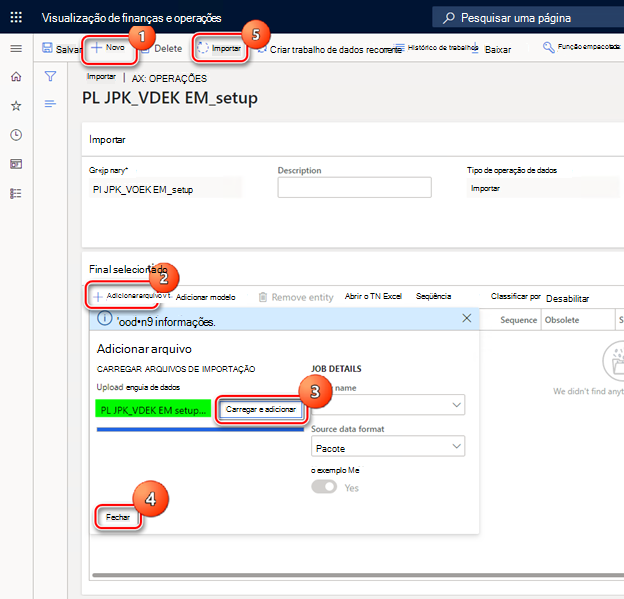Click Novo in the action bar
The image size is (624, 599).
pos(109,49)
